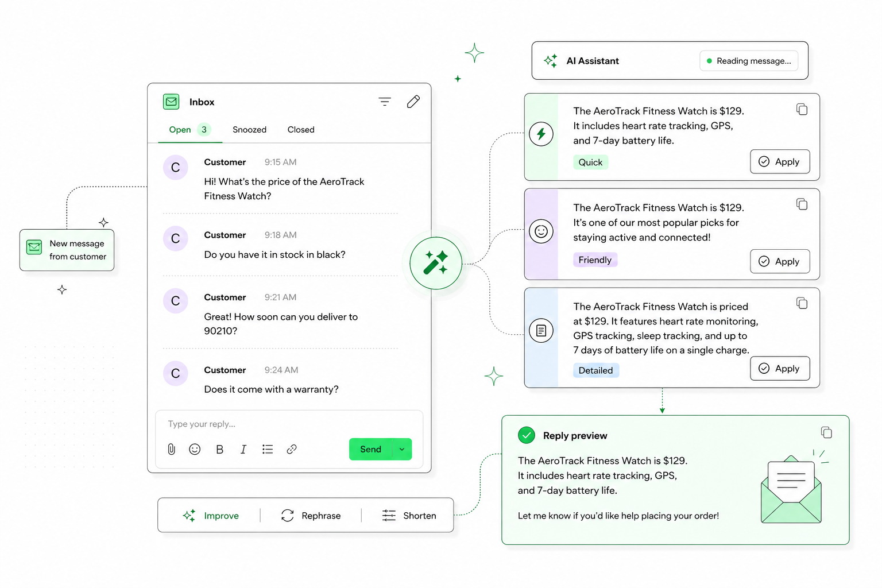Image resolution: width=882 pixels, height=588 pixels.
Task: Click the Rephrase button
Action: click(311, 516)
